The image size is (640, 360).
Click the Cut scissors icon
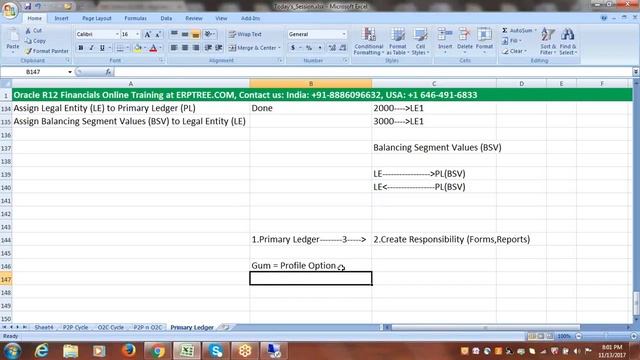click(x=28, y=31)
